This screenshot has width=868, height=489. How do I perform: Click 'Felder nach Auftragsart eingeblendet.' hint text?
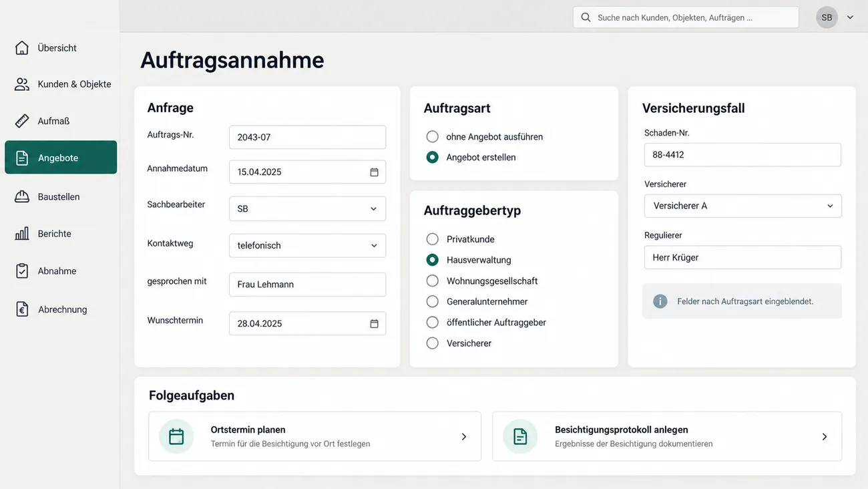click(745, 301)
